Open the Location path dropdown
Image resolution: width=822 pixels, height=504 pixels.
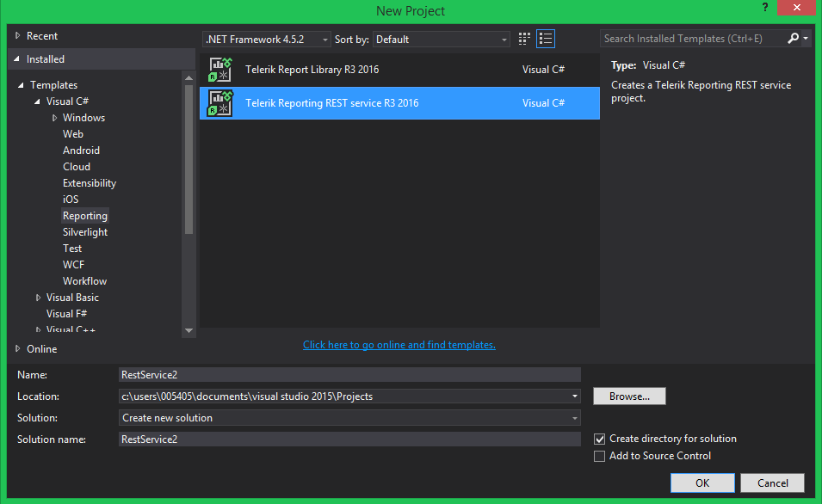click(x=575, y=396)
